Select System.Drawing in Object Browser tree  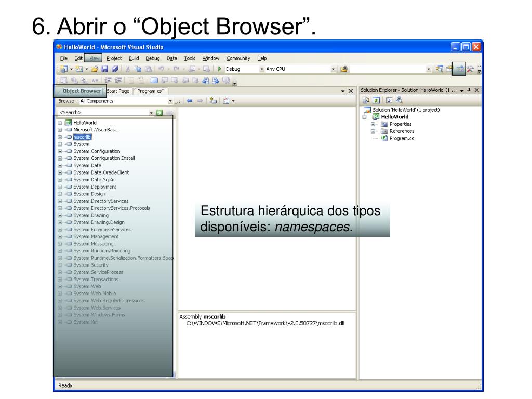click(x=91, y=216)
